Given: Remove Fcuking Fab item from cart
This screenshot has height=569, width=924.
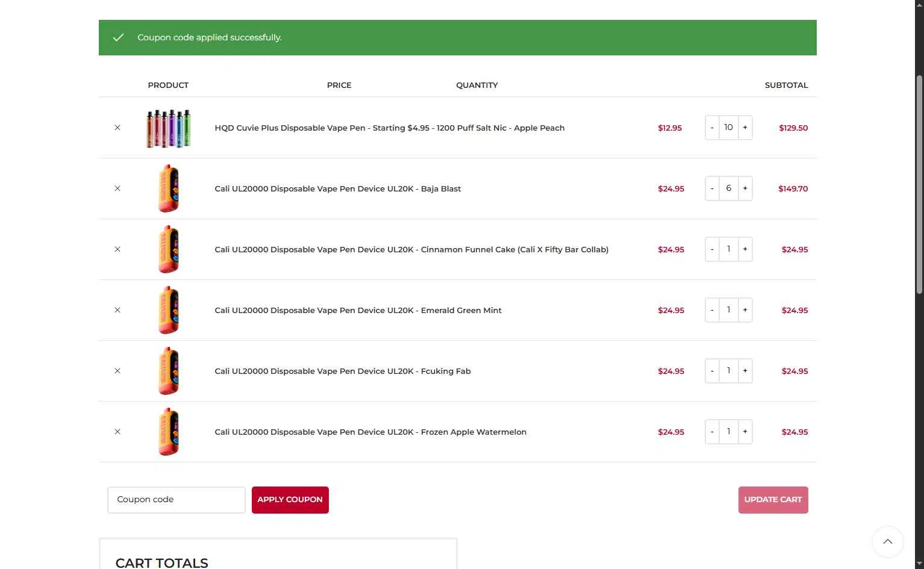Looking at the screenshot, I should coord(117,371).
